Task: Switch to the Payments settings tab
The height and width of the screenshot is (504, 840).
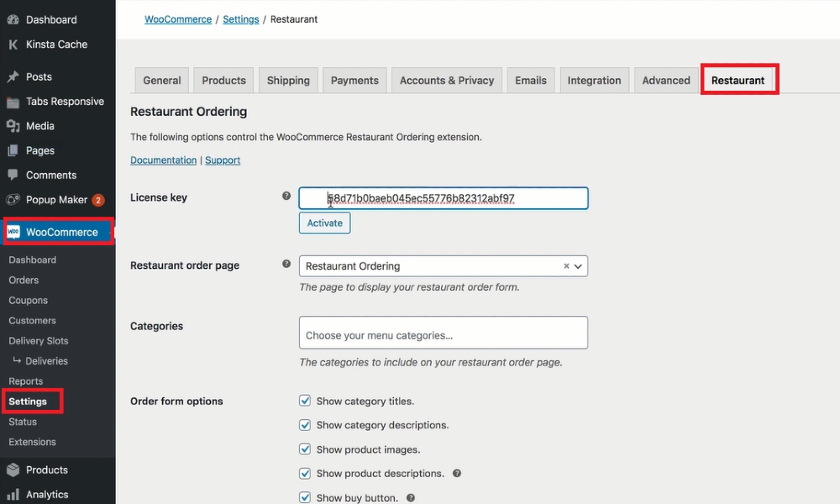Action: click(x=354, y=81)
